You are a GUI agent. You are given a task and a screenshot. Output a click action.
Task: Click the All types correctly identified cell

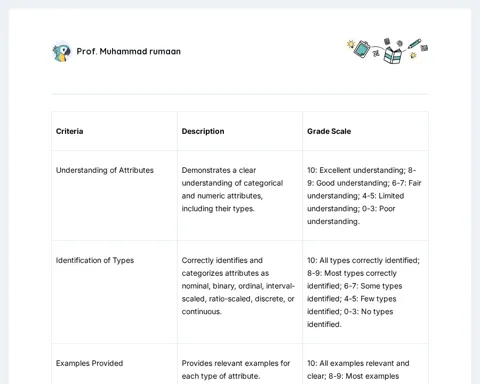tap(365, 292)
